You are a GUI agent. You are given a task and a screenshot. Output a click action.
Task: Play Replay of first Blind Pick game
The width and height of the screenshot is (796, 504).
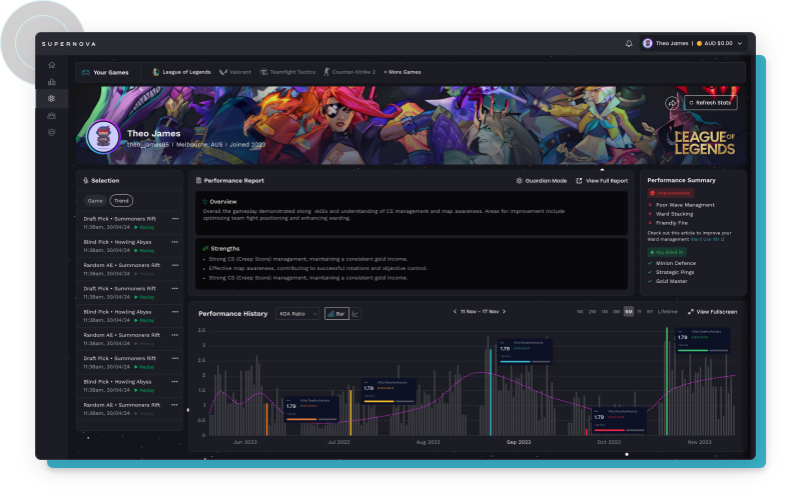(144, 251)
